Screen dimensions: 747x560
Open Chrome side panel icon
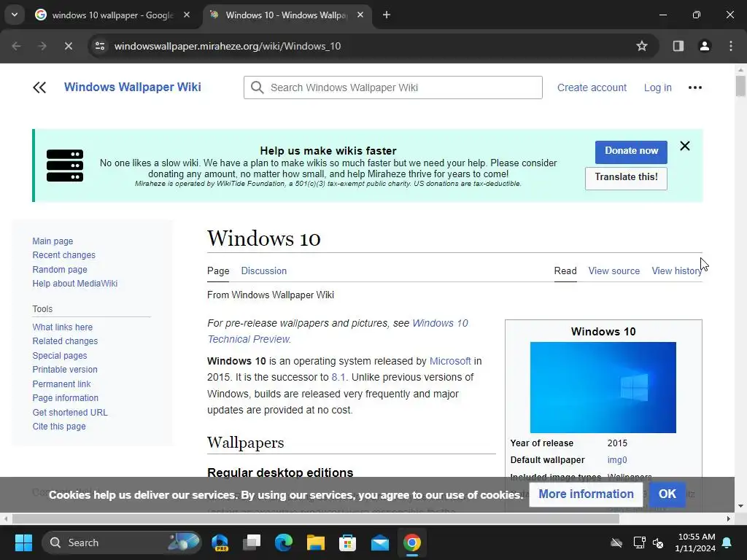pyautogui.click(x=678, y=46)
